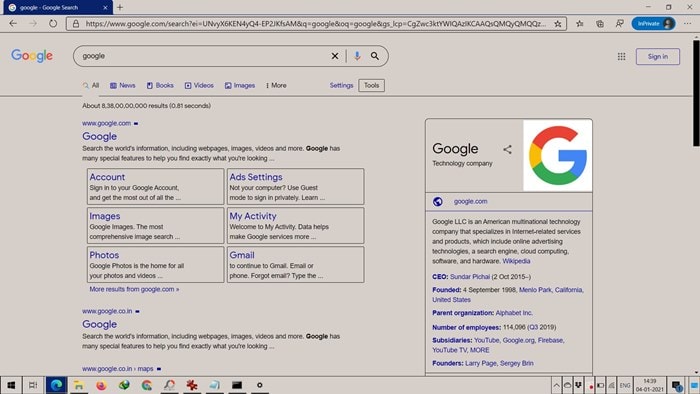This screenshot has height=394, width=700.
Task: Open the Windows Start menu
Action: pos(11,385)
